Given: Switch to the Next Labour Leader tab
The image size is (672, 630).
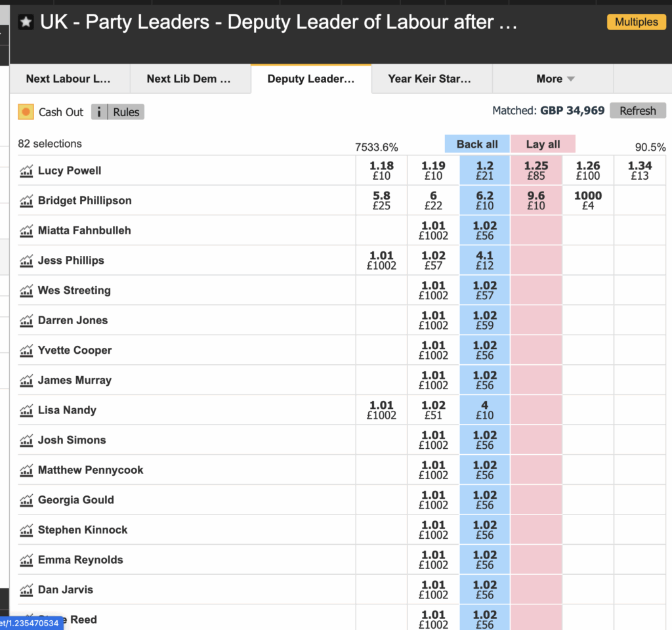Looking at the screenshot, I should [x=68, y=79].
